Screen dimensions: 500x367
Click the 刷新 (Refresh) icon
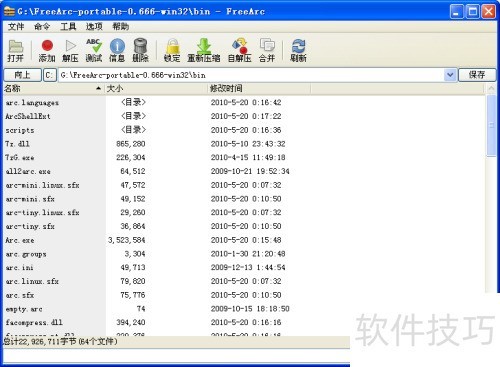point(298,50)
